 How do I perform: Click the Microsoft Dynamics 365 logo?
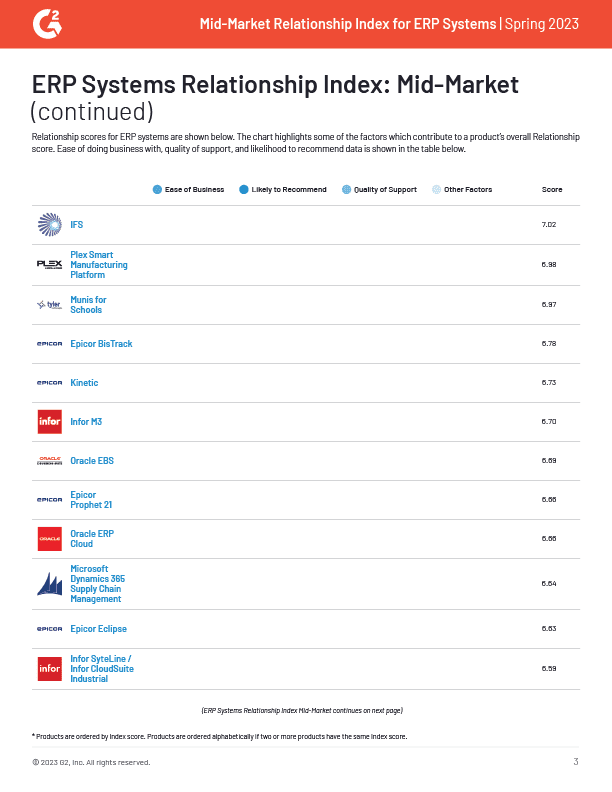tap(49, 584)
